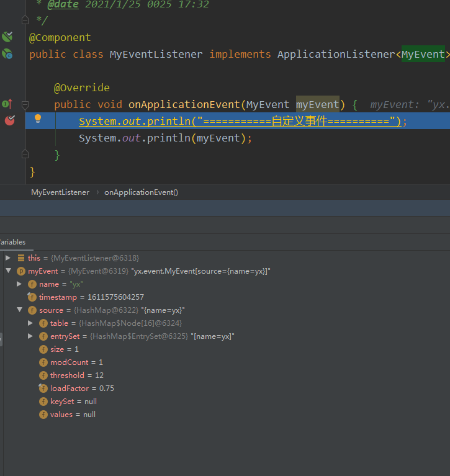The width and height of the screenshot is (450, 476).
Task: Click ApplicationListener in the class declaration
Action: 336,54
